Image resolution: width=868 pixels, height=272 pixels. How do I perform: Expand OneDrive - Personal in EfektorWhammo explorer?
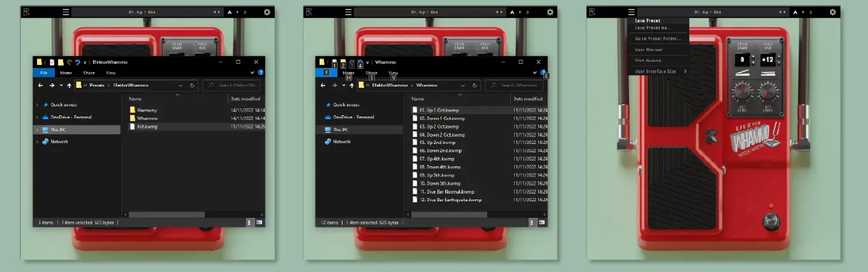click(37, 117)
